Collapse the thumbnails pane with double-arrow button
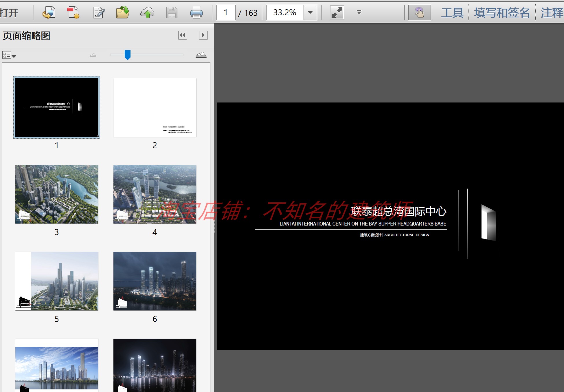The image size is (564, 392). [183, 35]
